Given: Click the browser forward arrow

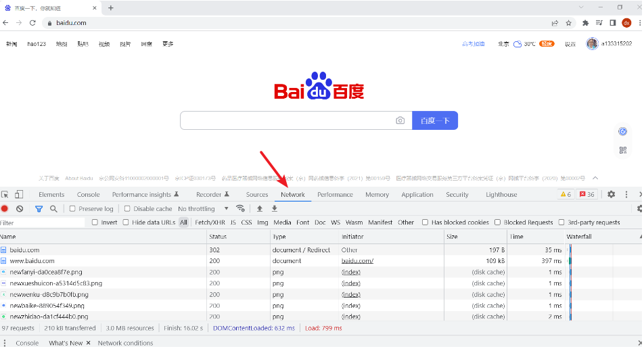Looking at the screenshot, I should 19,23.
